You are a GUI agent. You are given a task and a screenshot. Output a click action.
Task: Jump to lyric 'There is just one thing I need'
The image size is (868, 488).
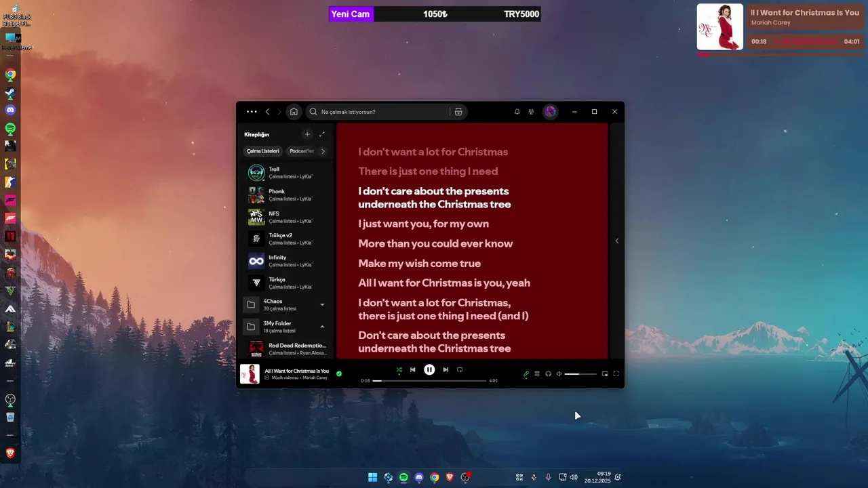428,171
